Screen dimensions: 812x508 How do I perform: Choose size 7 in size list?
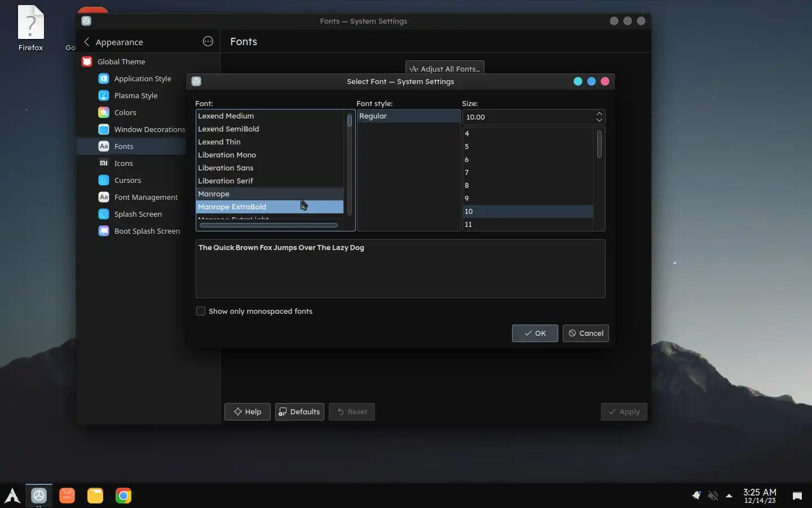pyautogui.click(x=528, y=172)
